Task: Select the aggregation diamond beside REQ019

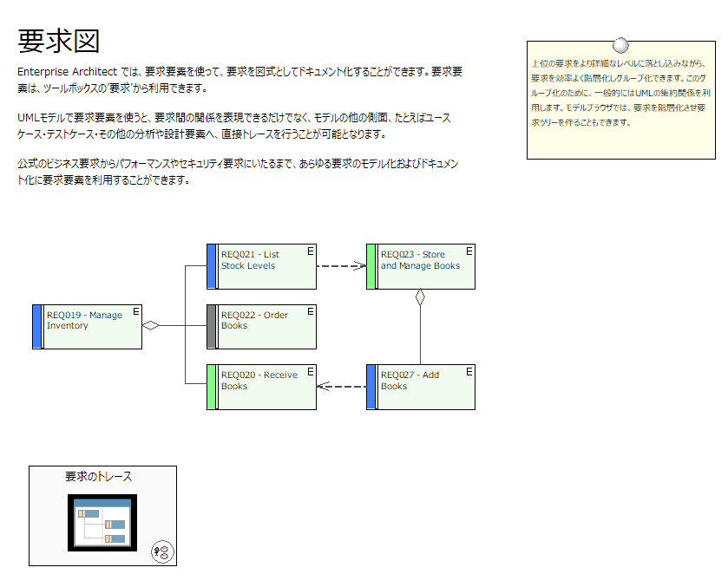Action: (x=152, y=326)
